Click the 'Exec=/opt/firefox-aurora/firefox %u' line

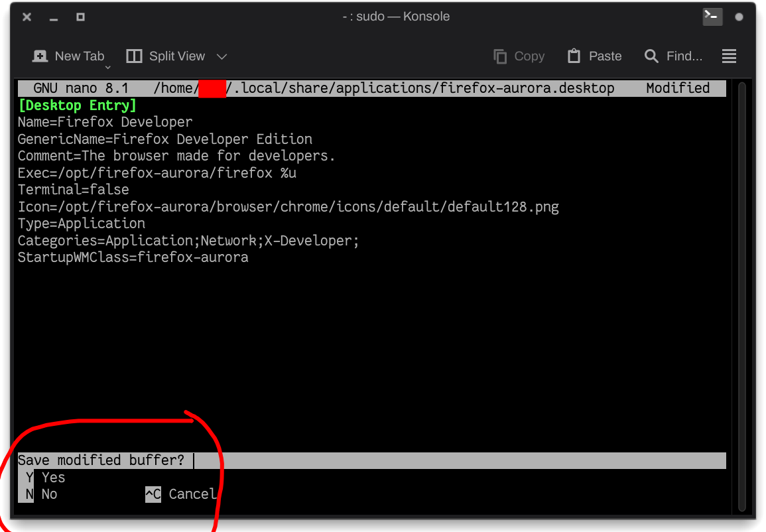point(157,173)
